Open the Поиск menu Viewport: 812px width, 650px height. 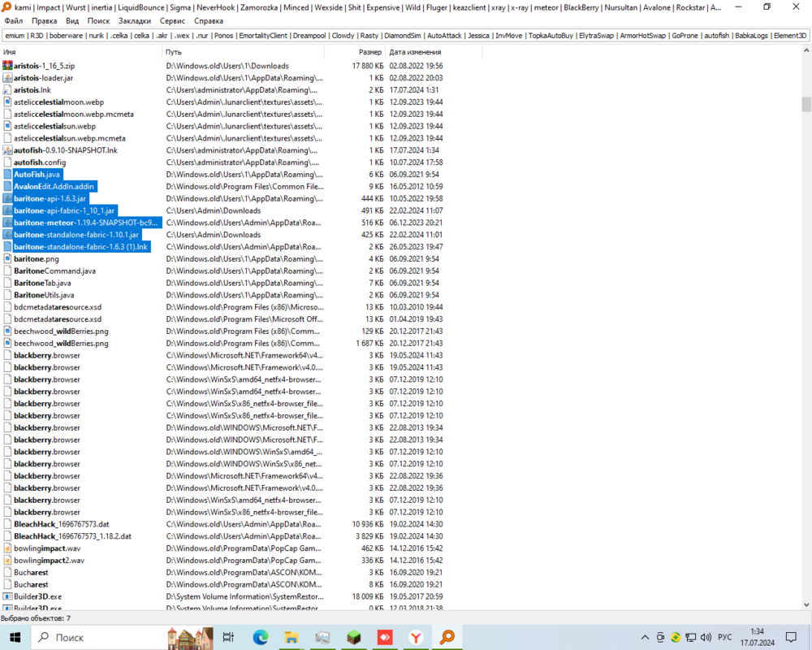tap(98, 21)
